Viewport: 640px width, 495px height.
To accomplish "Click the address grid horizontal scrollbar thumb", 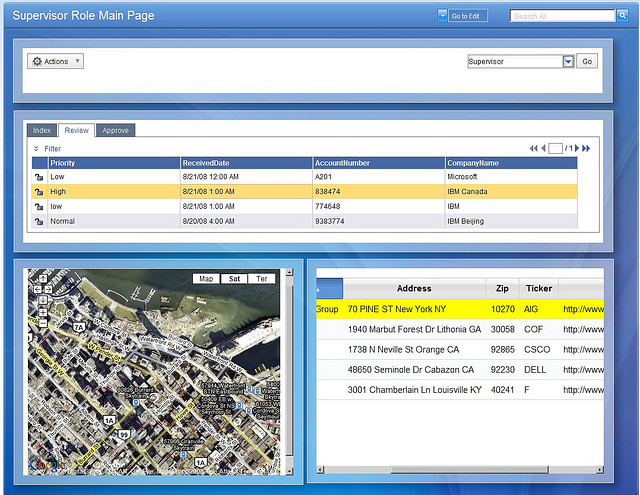I will tap(469, 470).
